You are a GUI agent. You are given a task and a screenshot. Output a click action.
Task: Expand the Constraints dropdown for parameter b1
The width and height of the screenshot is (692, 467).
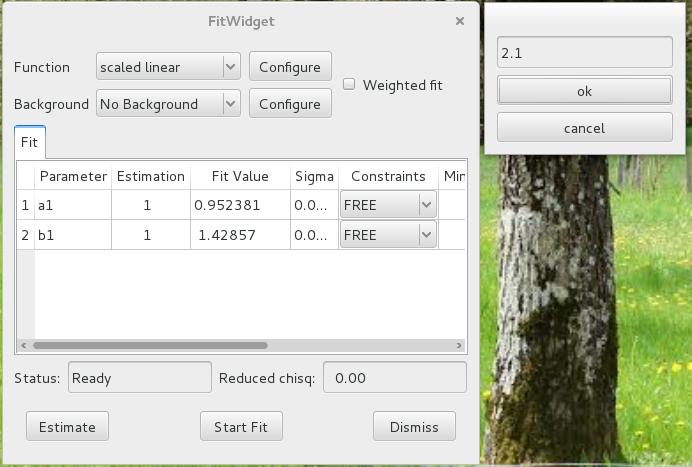coord(388,235)
